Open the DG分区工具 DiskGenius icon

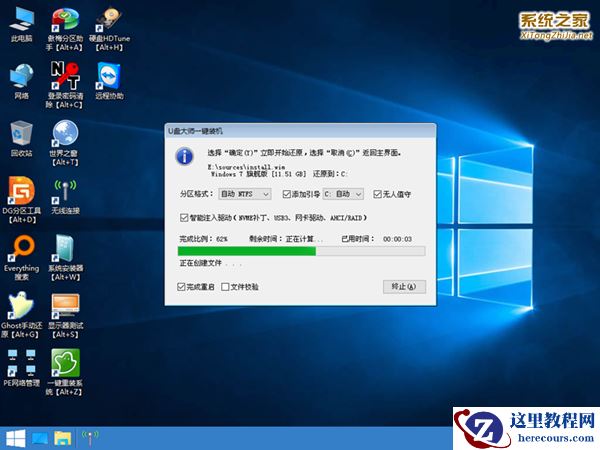pos(21,200)
